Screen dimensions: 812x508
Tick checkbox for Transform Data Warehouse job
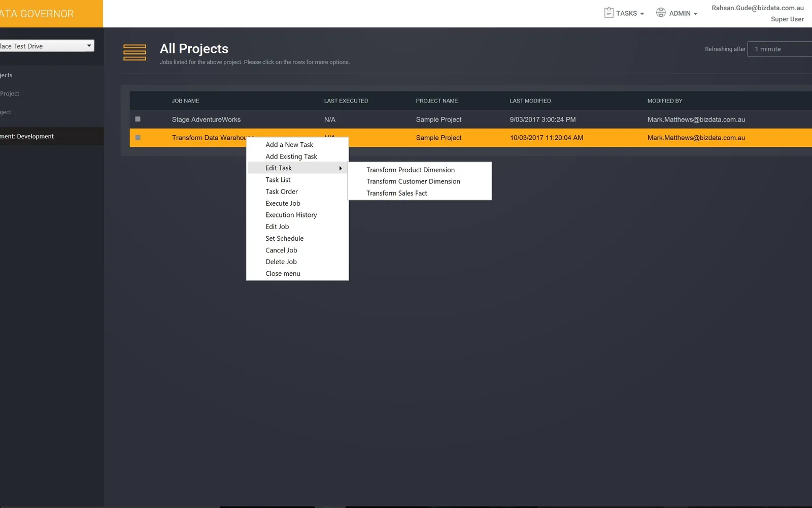(x=138, y=138)
